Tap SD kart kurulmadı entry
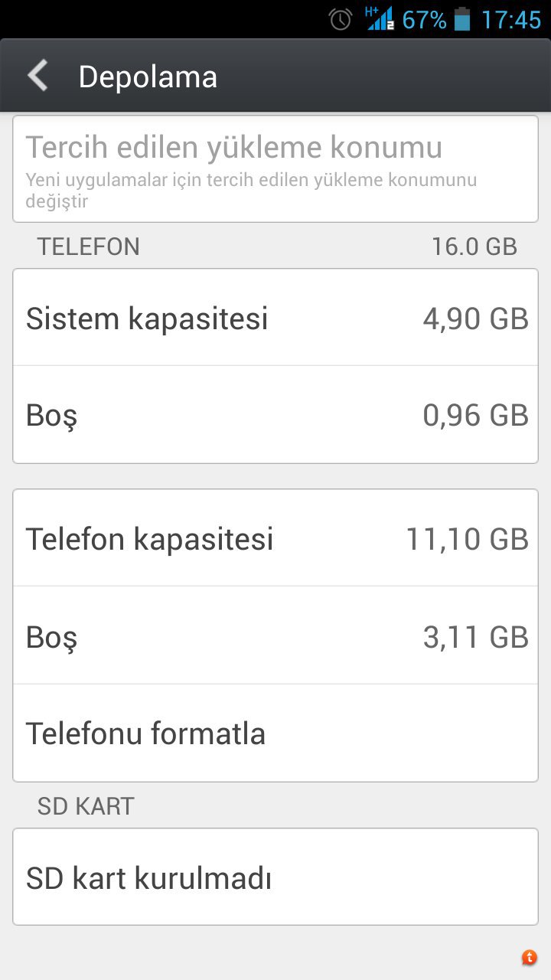This screenshot has height=980, width=551. 275,877
